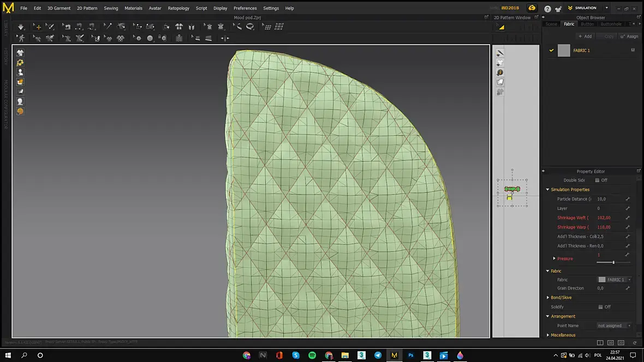Click the Add fabric button
Viewport: 644px width, 362px height.
tap(585, 37)
